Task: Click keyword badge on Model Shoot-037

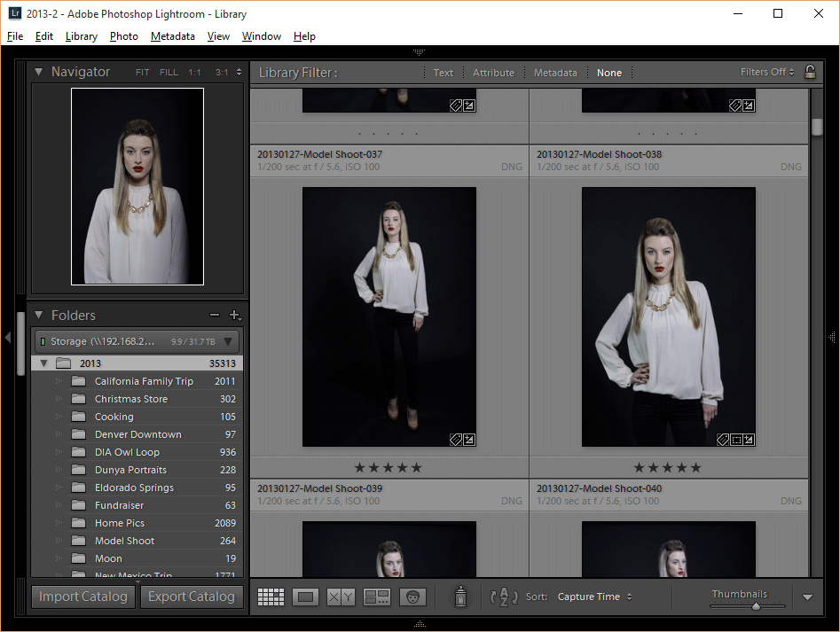Action: pyautogui.click(x=455, y=440)
